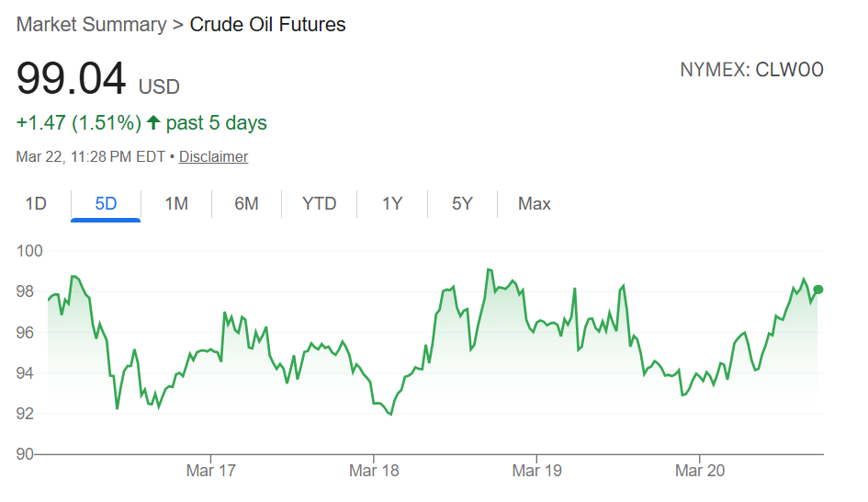Click the NYMEX: CLW00 ticker label
Image resolution: width=868 pixels, height=502 pixels.
tap(751, 70)
